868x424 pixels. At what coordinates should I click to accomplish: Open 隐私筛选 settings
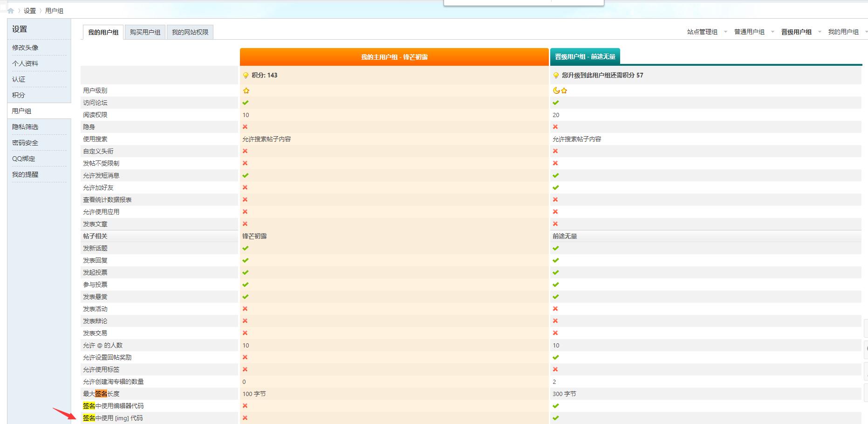[25, 127]
